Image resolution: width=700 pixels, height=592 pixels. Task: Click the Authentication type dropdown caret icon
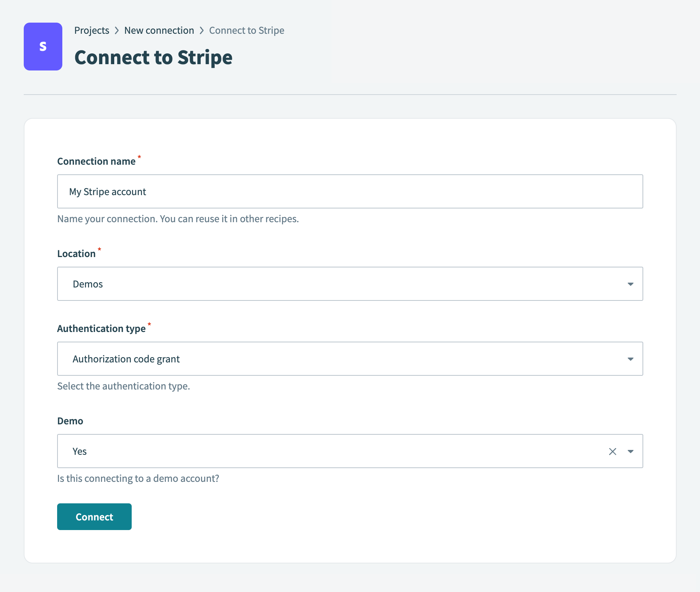(x=631, y=359)
